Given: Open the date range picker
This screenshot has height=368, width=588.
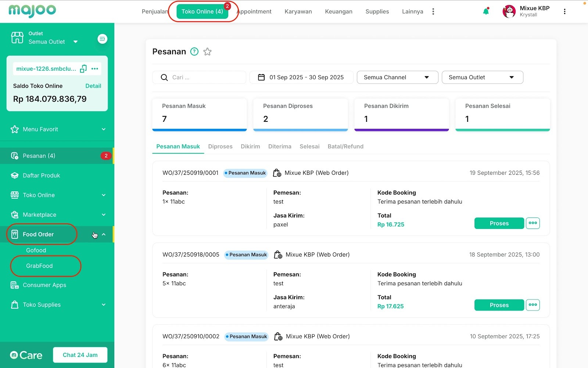Looking at the screenshot, I should click(x=301, y=77).
